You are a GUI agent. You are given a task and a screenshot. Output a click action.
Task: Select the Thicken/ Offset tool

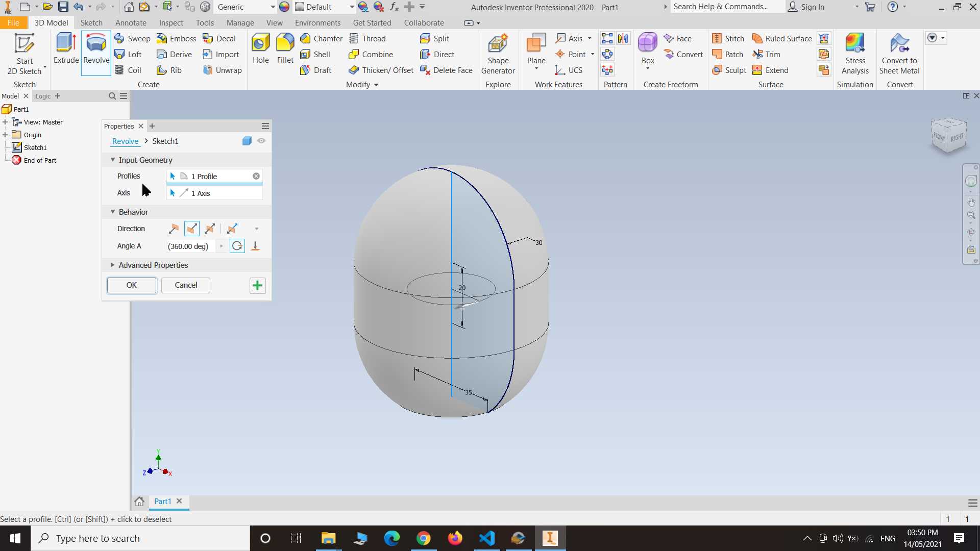pos(381,70)
